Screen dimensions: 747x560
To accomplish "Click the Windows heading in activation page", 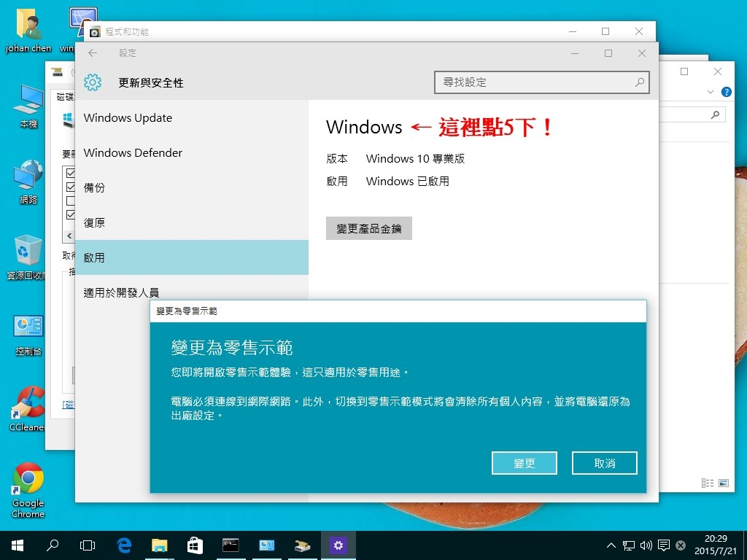I will (x=364, y=127).
